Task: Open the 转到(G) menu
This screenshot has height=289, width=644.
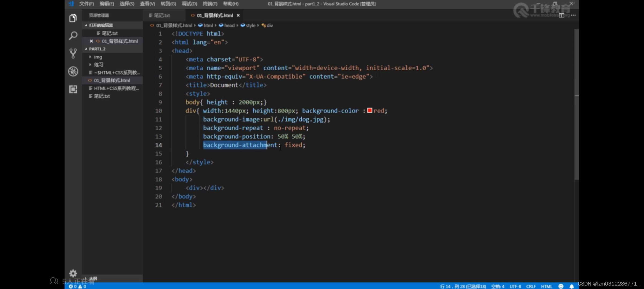Action: (x=168, y=4)
